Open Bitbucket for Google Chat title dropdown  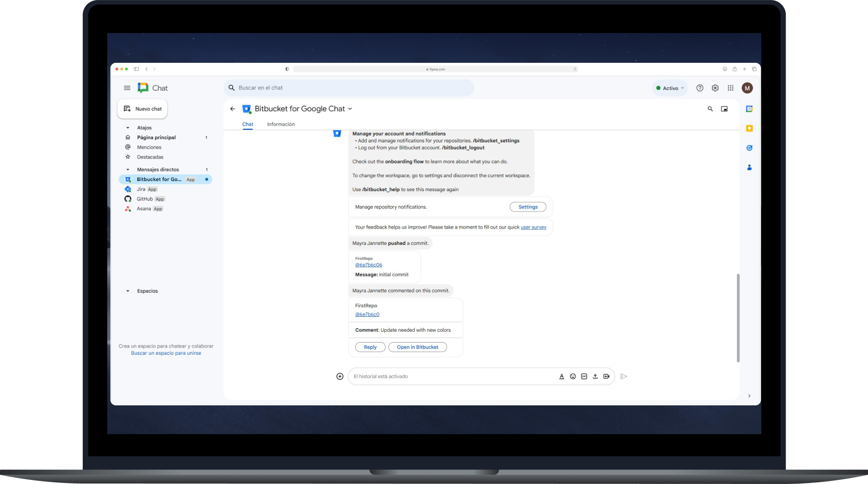350,109
